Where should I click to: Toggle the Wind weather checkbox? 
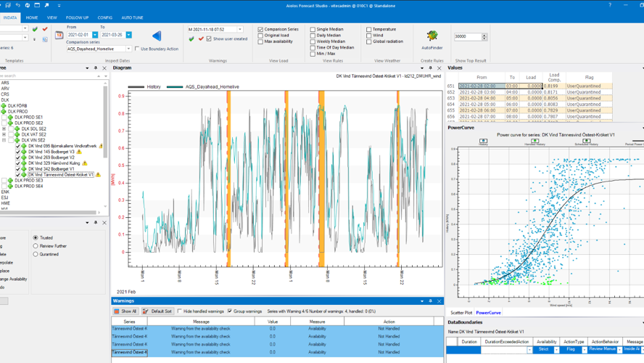(369, 36)
